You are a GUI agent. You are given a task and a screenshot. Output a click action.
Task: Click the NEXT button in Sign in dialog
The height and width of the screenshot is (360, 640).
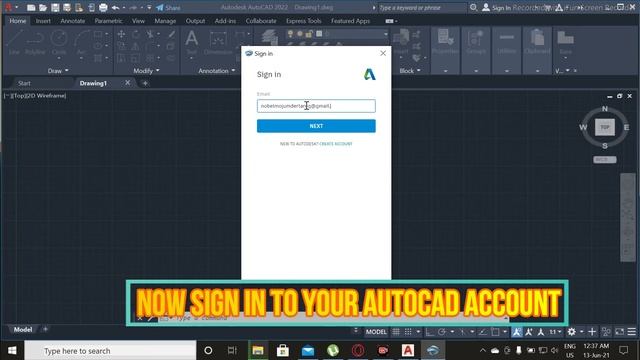pos(316,126)
